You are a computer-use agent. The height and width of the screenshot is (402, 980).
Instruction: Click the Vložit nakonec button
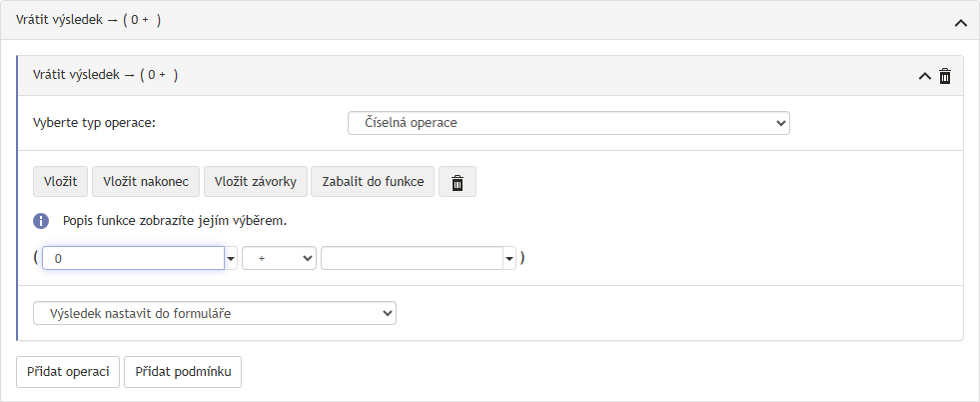pyautogui.click(x=146, y=182)
